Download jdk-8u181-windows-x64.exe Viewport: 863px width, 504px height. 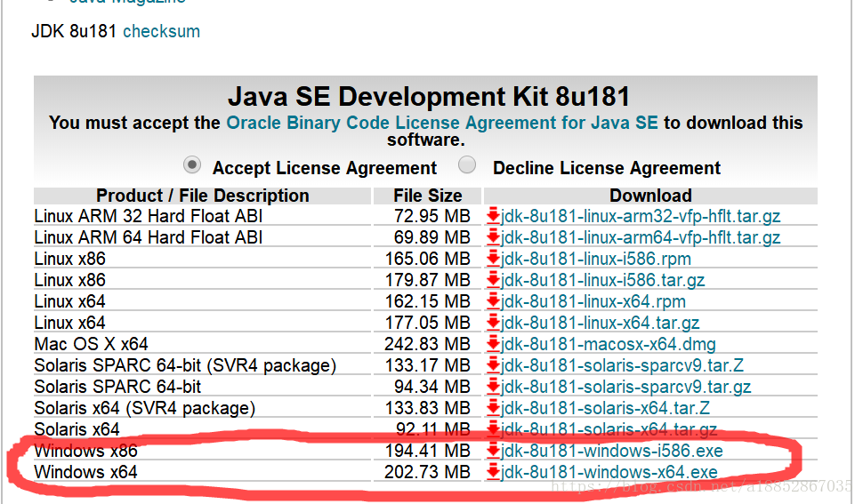(609, 473)
